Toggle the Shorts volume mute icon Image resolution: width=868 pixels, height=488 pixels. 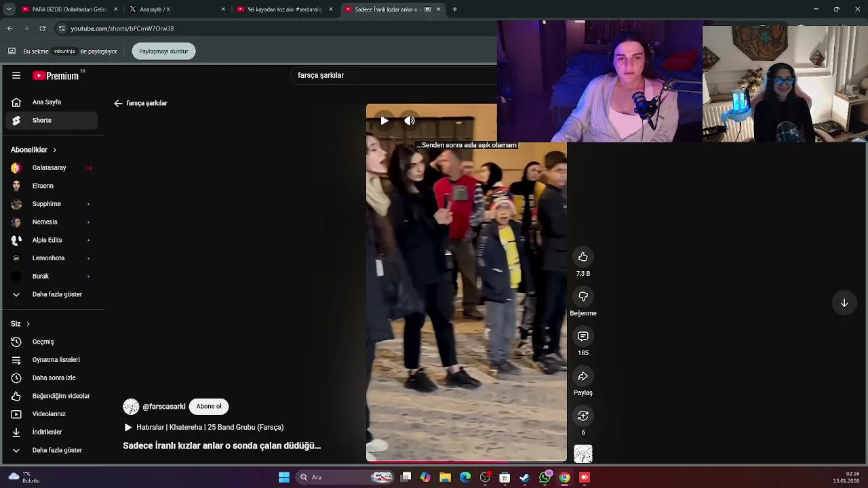pos(410,121)
